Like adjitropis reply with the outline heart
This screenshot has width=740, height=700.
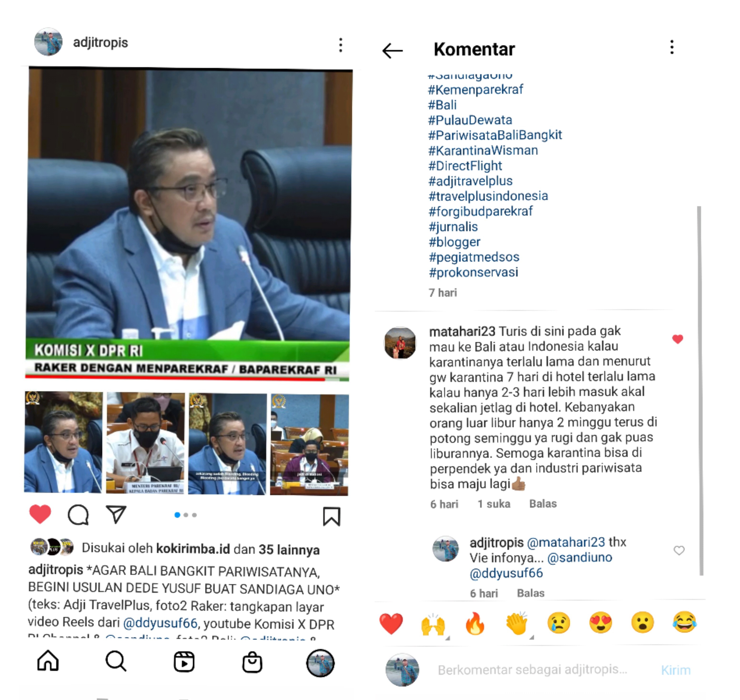(x=679, y=550)
